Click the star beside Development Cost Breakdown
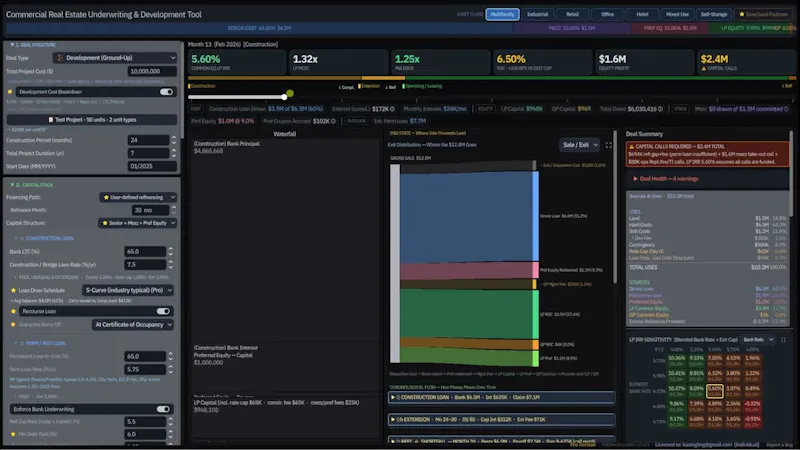800x450 pixels. (x=10, y=92)
